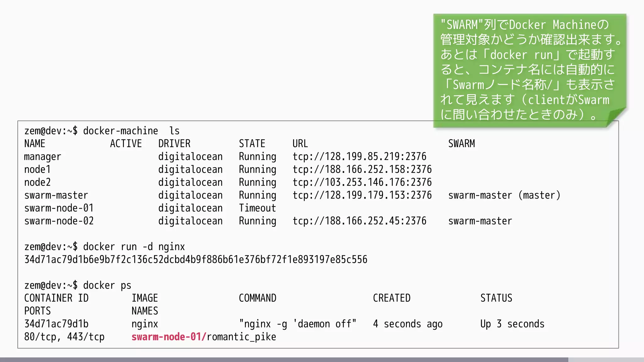Click URL tcp://128.199.85.219:2376
The width and height of the screenshot is (644, 362).
coord(359,156)
